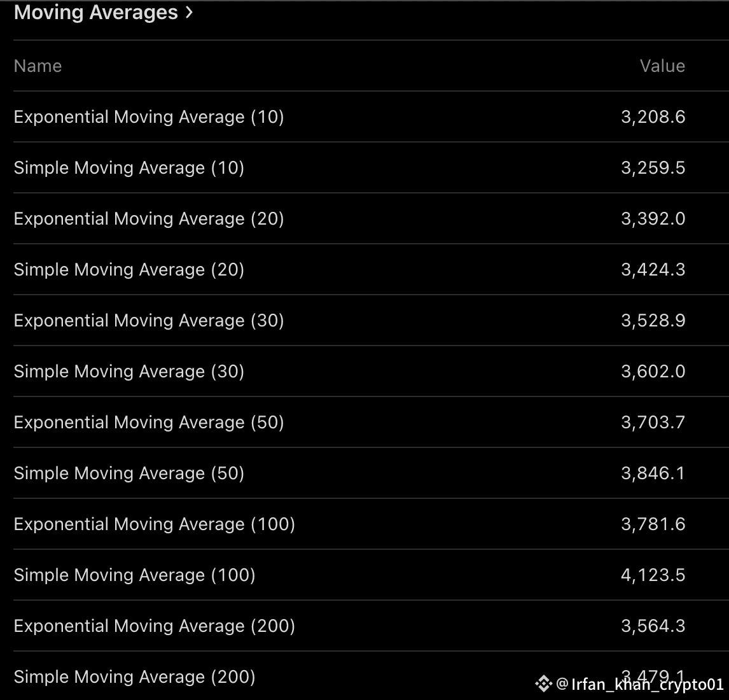Select the Simple Moving Average (20) row
This screenshot has height=700, width=729.
129,270
